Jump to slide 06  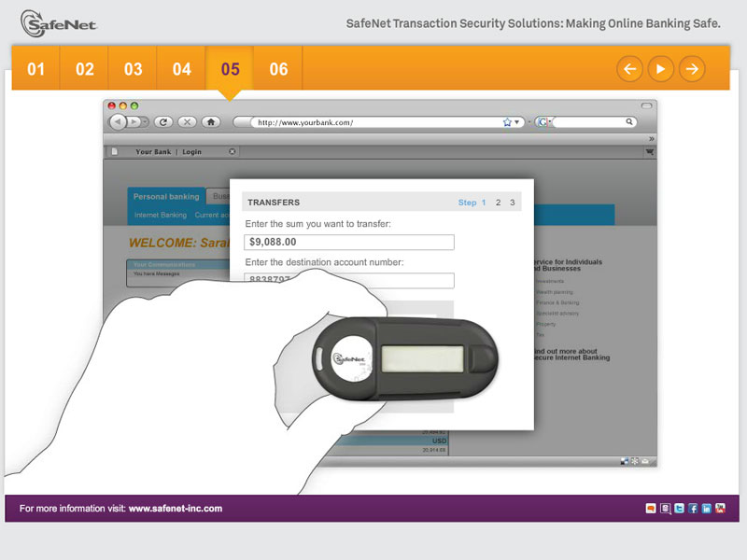coord(278,68)
